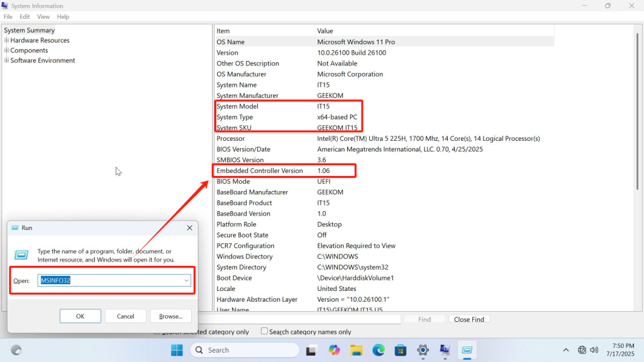This screenshot has height=362, width=644.
Task: Open File Explorer from the taskbar
Action: (x=356, y=350)
